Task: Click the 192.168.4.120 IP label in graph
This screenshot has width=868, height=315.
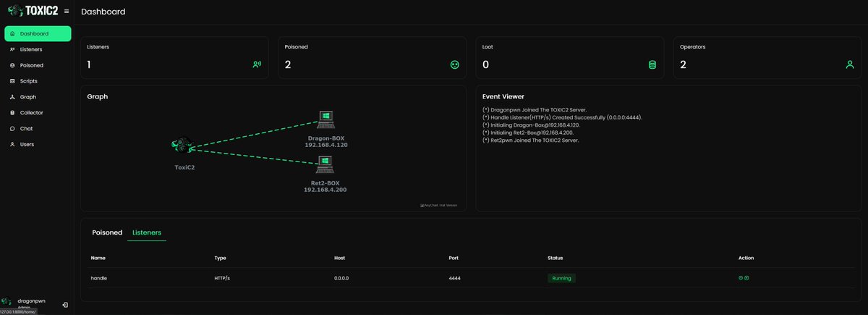Action: point(326,145)
